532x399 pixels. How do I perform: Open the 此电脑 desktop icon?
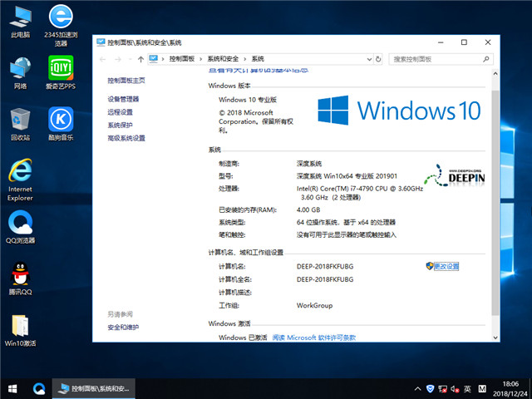tap(20, 22)
